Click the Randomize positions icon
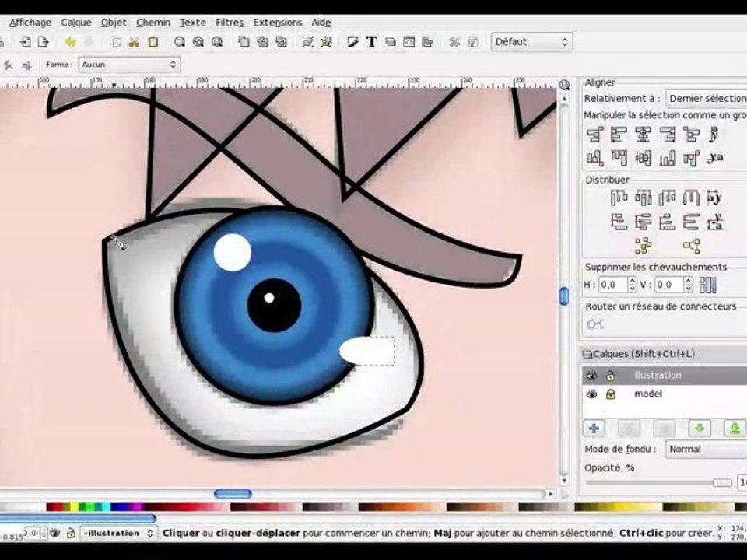The image size is (747, 560). 643,246
